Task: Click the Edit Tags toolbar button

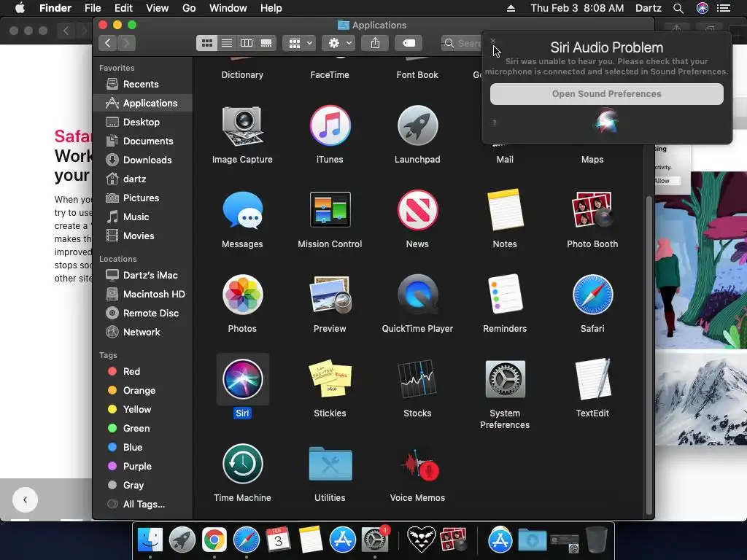Action: tap(409, 43)
